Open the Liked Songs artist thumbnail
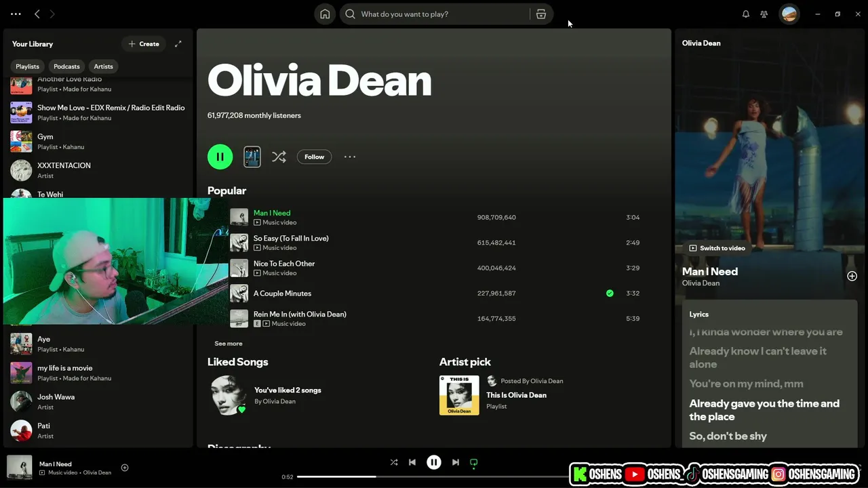The image size is (868, 488). pyautogui.click(x=229, y=395)
